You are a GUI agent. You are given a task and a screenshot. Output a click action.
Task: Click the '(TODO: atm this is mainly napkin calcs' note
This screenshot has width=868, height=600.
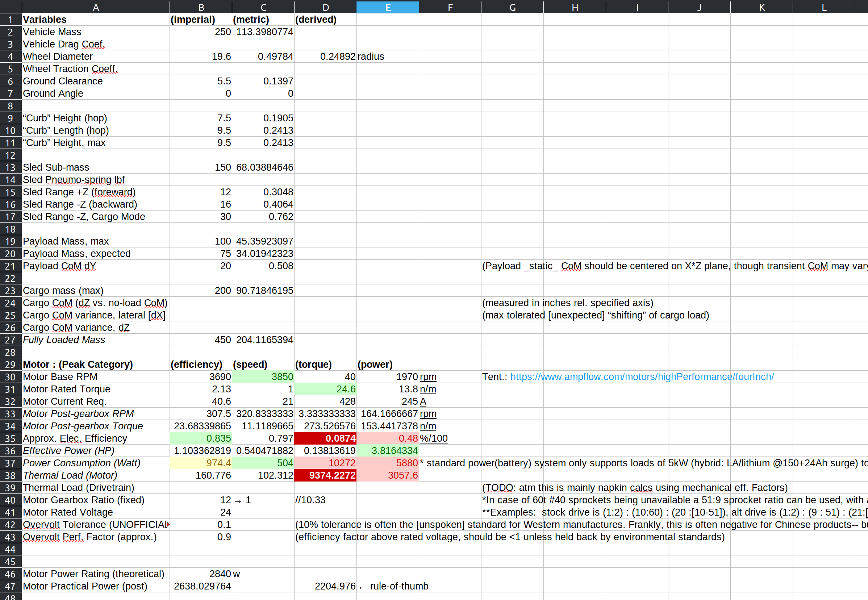pos(635,488)
